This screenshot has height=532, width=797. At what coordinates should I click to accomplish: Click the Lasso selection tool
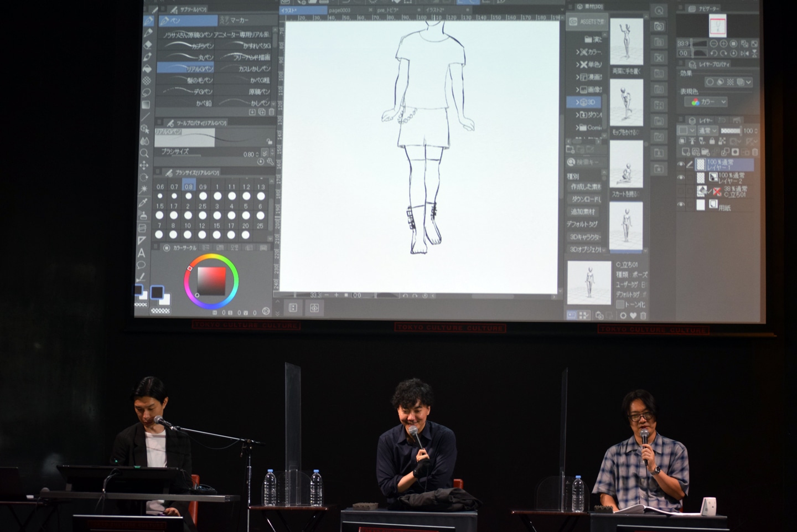tap(147, 92)
